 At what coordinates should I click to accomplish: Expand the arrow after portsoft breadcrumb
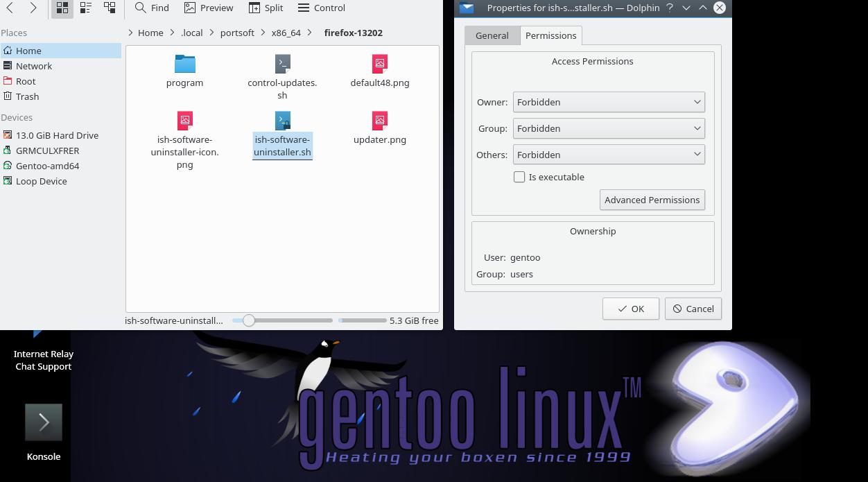[x=263, y=33]
